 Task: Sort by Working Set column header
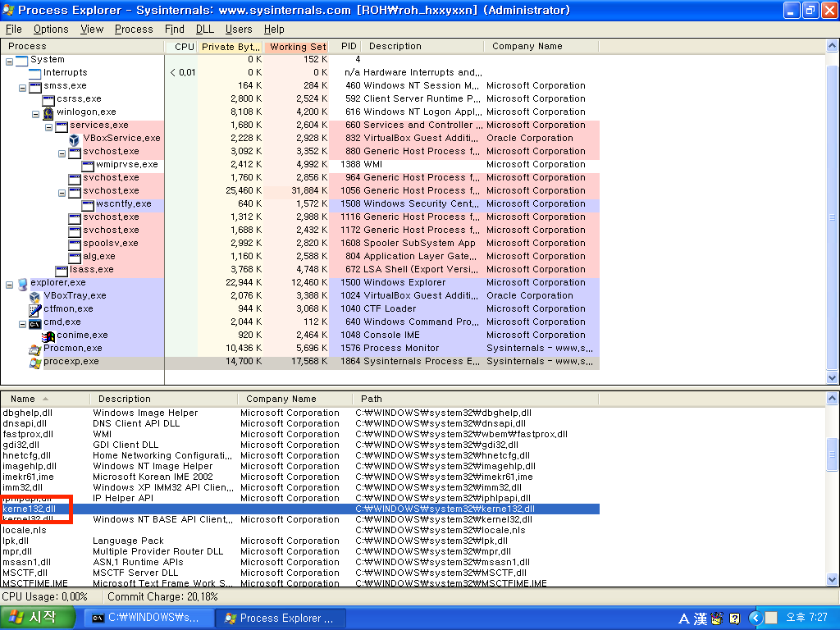pyautogui.click(x=295, y=47)
